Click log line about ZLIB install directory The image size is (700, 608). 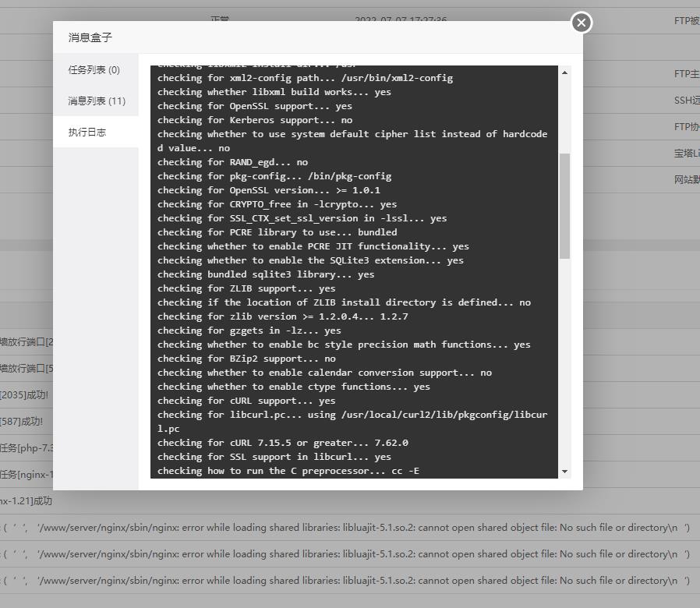tap(344, 302)
